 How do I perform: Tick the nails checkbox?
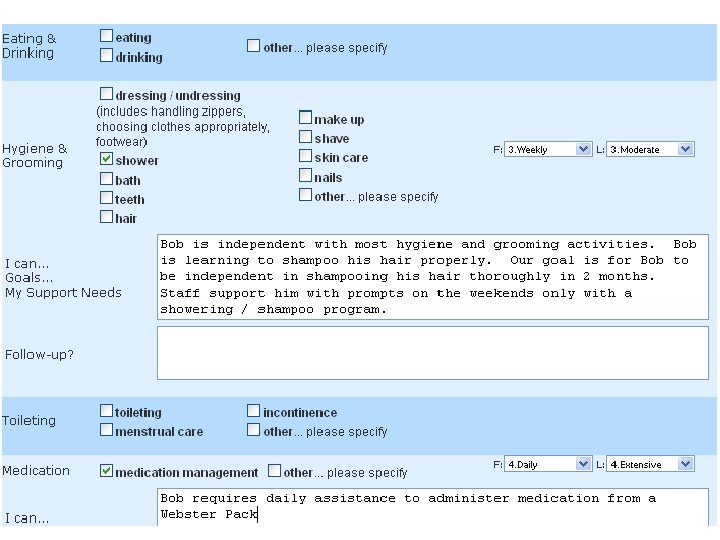pyautogui.click(x=305, y=175)
